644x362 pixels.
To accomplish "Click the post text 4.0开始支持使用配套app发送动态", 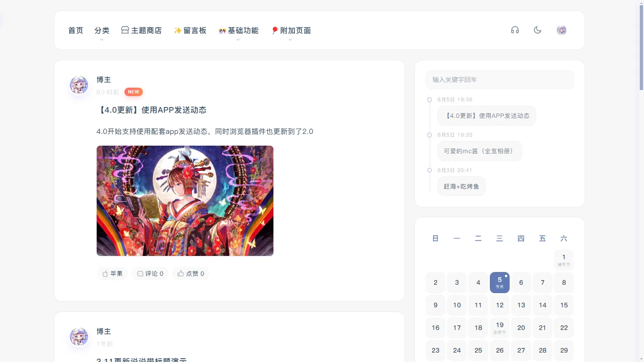I will pos(205,132).
